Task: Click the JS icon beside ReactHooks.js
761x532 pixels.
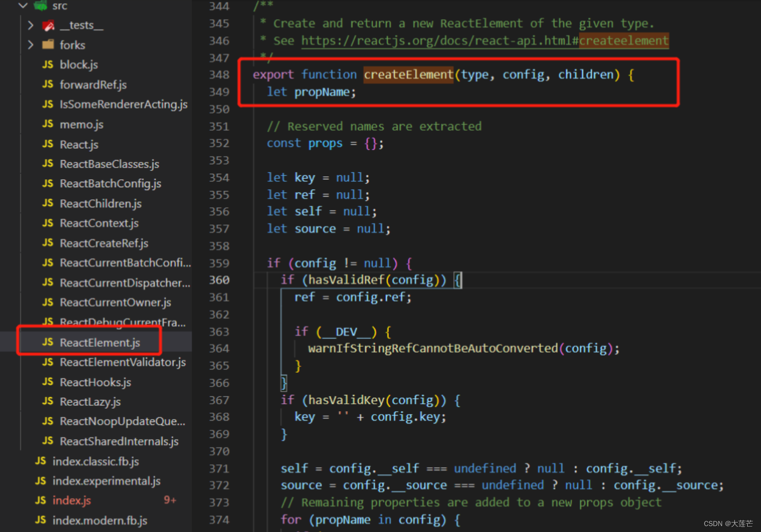Action: point(48,382)
